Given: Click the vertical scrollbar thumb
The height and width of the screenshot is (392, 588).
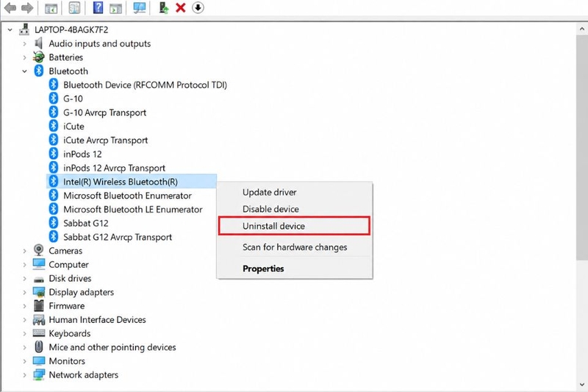Looking at the screenshot, I should [581, 146].
